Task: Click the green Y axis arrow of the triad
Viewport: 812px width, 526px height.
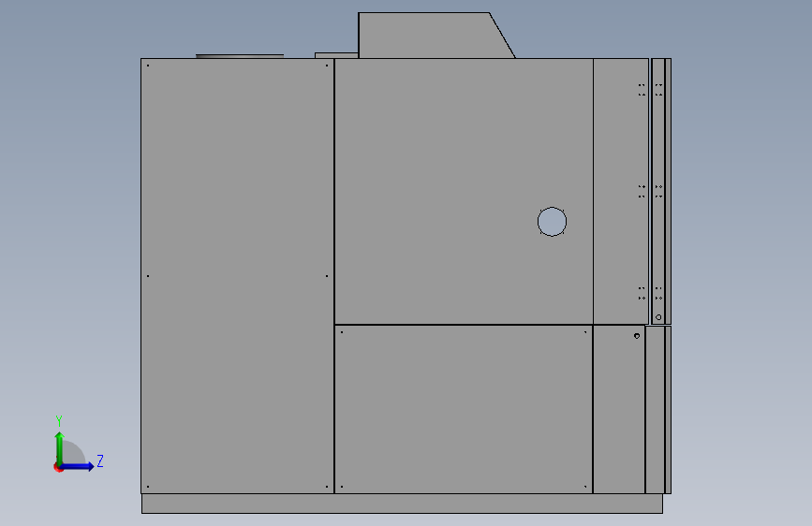Action: pos(60,447)
